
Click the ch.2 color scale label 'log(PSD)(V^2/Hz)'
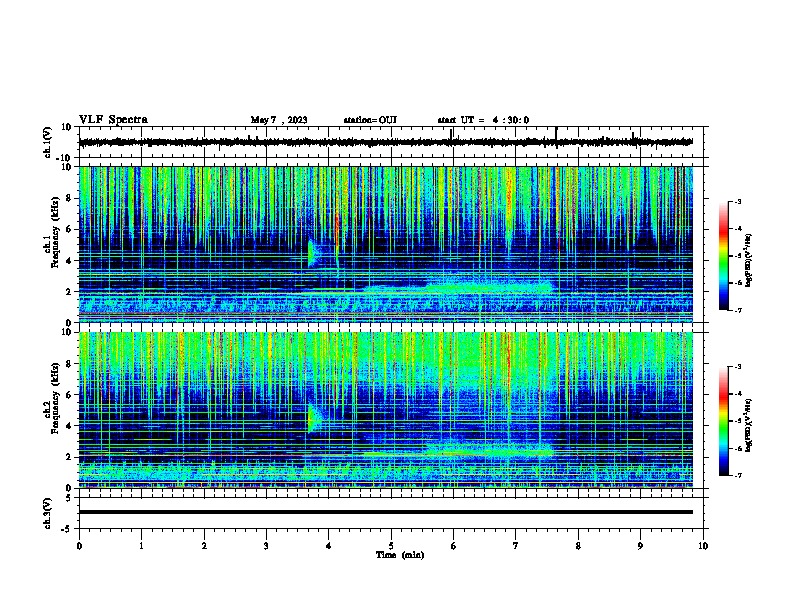(749, 425)
